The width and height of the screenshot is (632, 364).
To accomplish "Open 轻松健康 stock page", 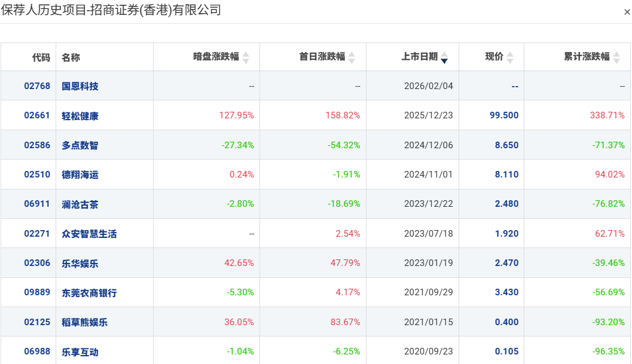I will point(80,116).
